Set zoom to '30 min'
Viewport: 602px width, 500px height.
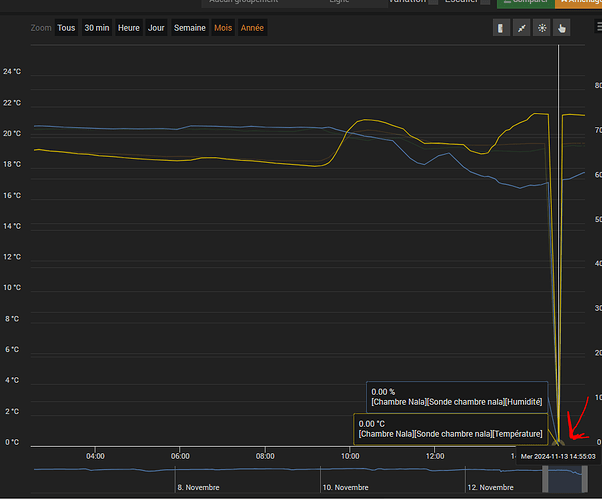[97, 28]
